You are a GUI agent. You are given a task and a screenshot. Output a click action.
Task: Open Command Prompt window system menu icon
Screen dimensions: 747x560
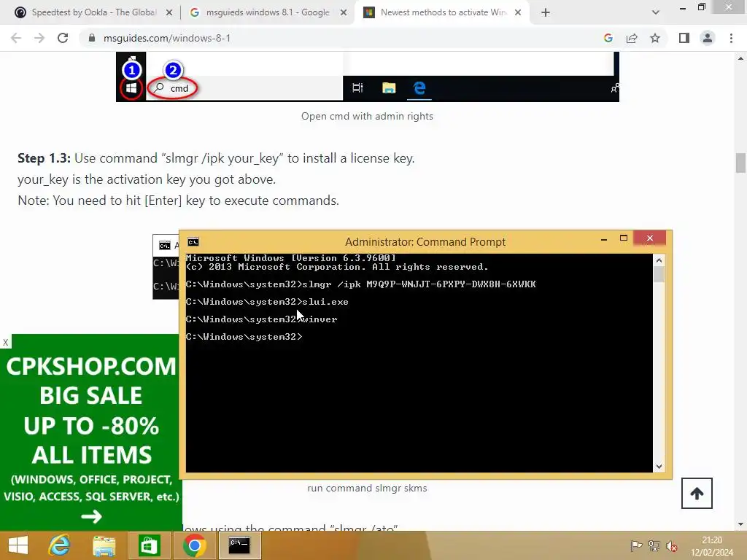[193, 242]
